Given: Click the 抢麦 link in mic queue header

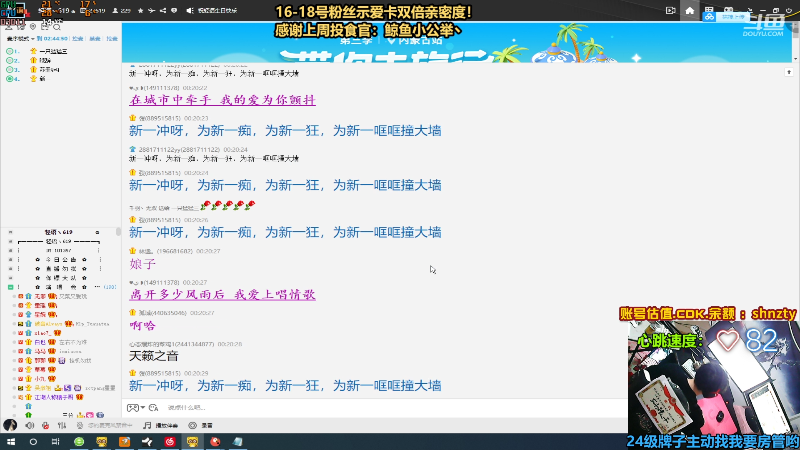Looking at the screenshot, I should [78, 39].
